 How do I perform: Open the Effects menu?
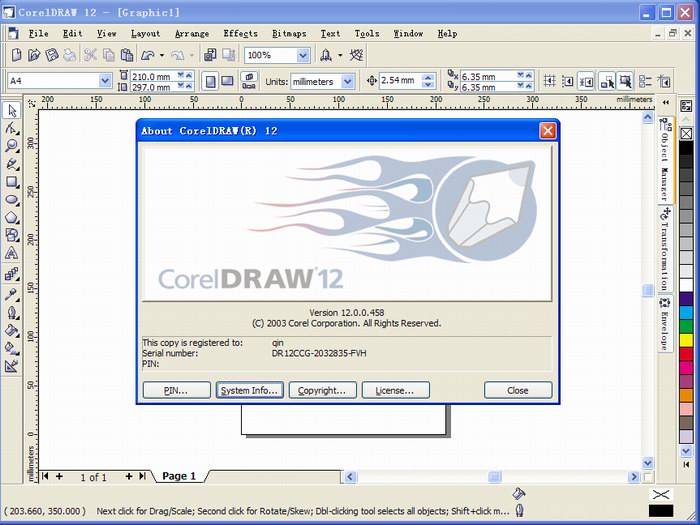(x=241, y=33)
